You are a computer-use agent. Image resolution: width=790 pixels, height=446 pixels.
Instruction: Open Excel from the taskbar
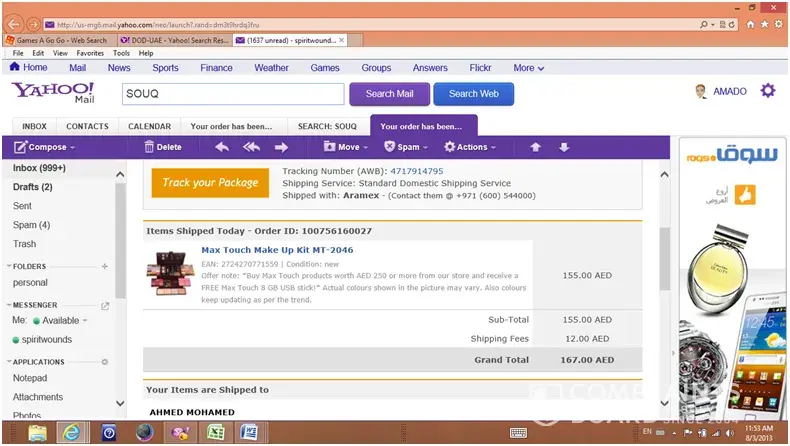click(x=215, y=433)
